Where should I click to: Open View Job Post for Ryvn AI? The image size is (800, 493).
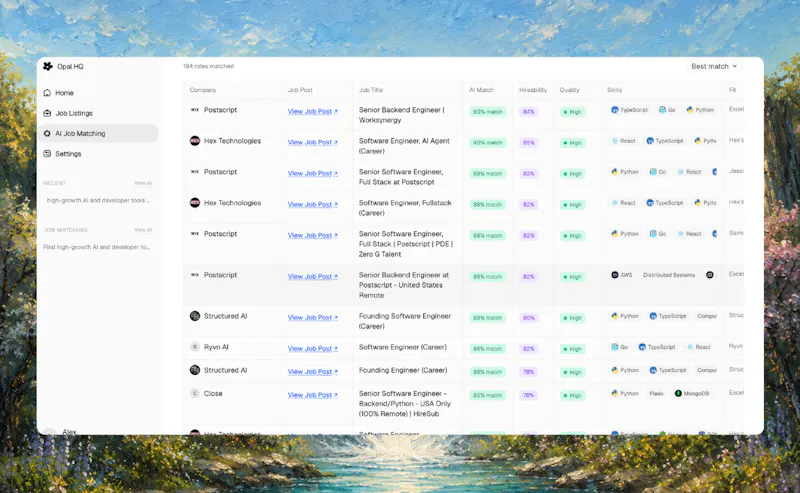click(312, 349)
